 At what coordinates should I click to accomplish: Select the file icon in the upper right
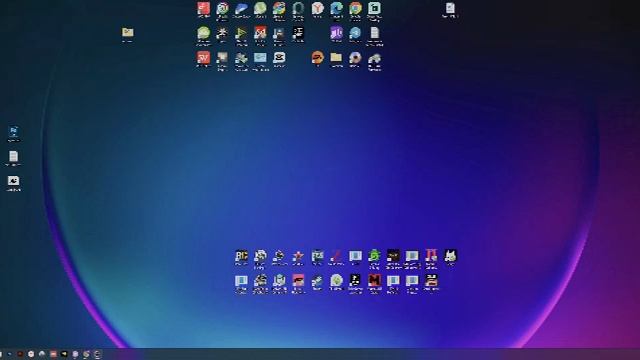450,9
